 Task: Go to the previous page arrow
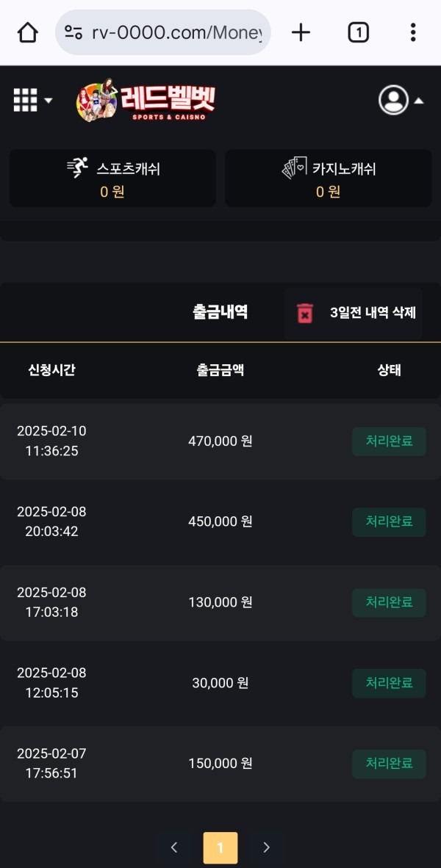[x=174, y=847]
